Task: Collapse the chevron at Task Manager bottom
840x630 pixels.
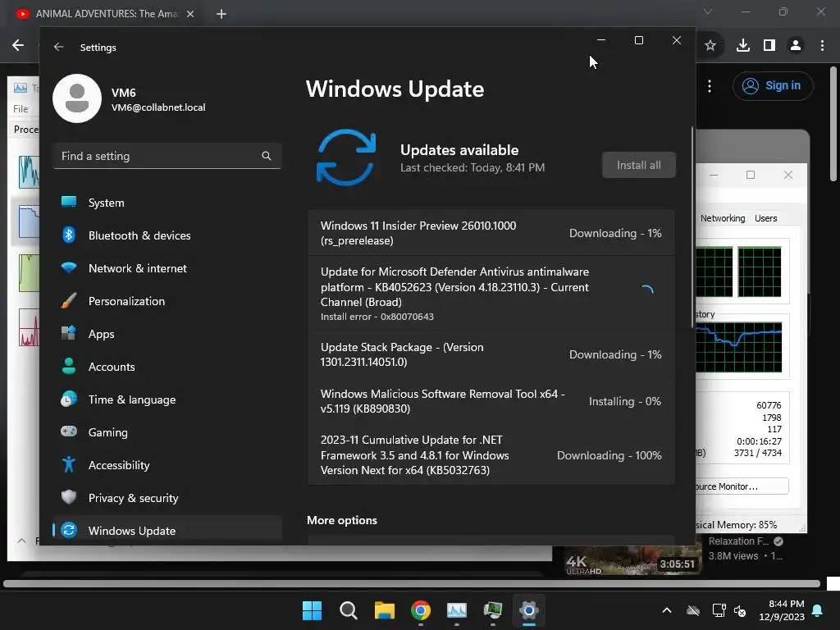Action: coord(22,541)
